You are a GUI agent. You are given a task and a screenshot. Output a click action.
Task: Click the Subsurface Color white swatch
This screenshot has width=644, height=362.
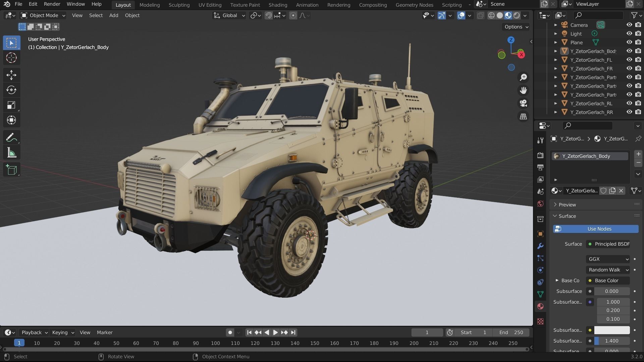[612, 330]
